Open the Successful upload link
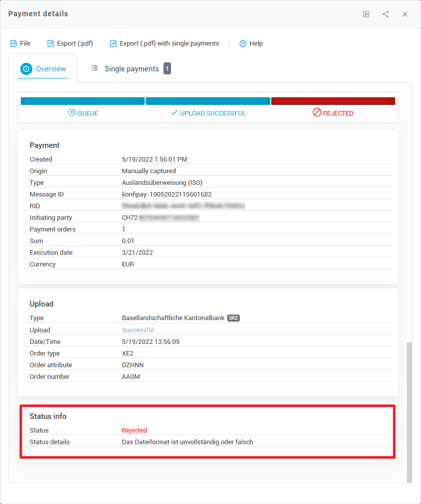 138,330
